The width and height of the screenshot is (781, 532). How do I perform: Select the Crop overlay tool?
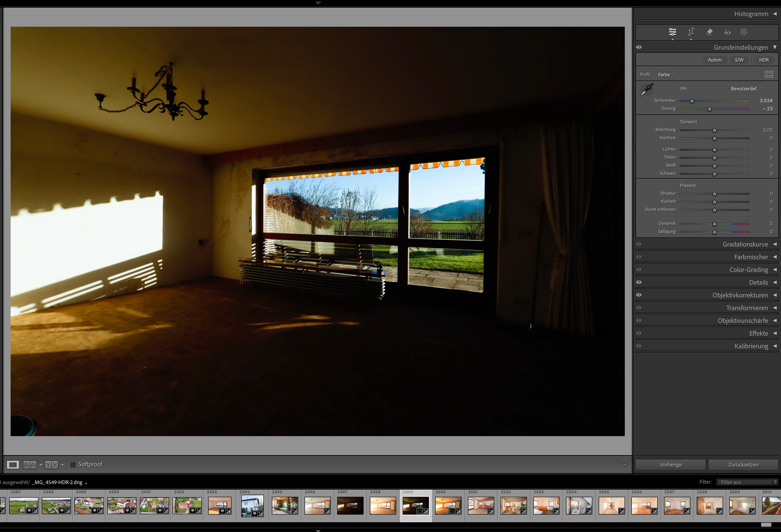click(691, 32)
